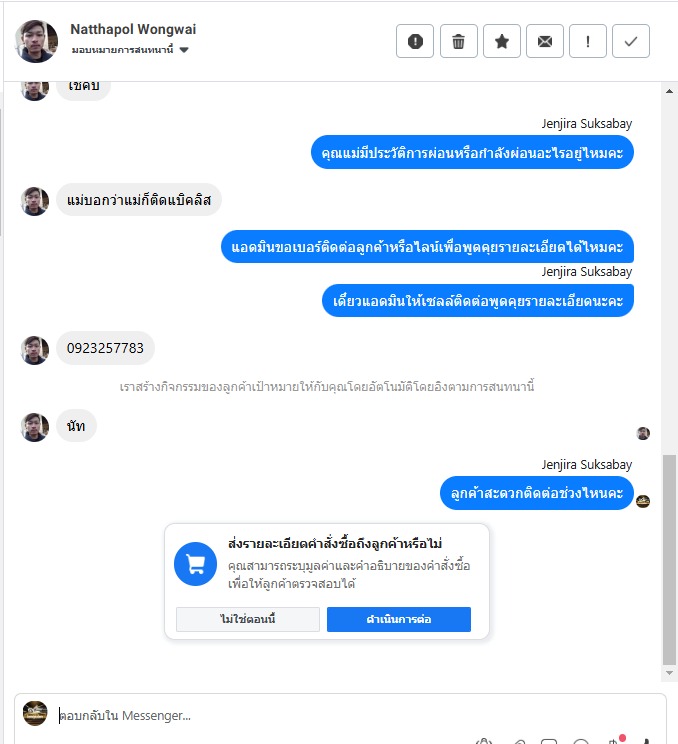Star this conversation as follow-up

point(502,41)
